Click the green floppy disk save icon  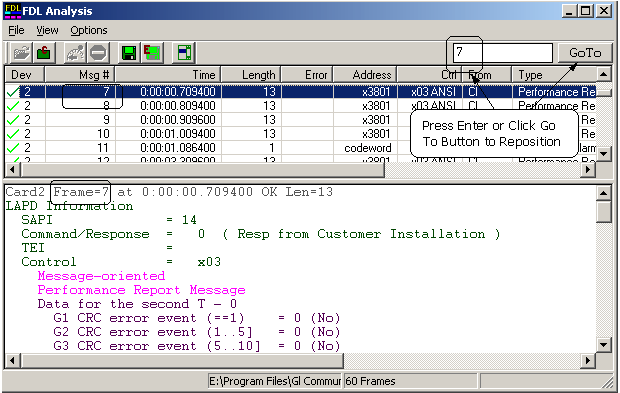[129, 53]
